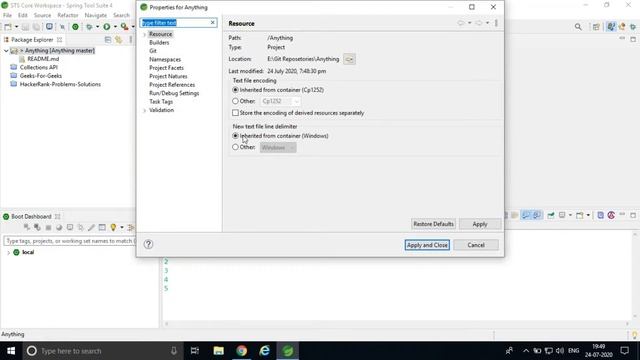Enable Store the encoding of derived resources separately
This screenshot has width=640, height=360.
(x=236, y=113)
